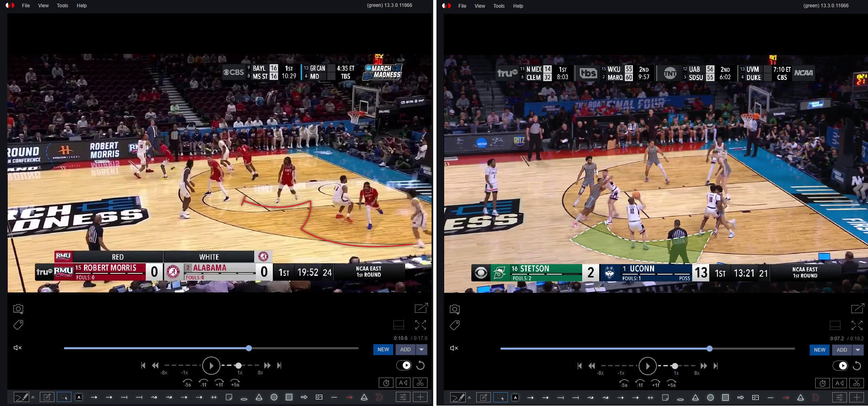The width and height of the screenshot is (868, 406).
Task: Select freehand pen drawing tool in left player
Action: [22, 397]
